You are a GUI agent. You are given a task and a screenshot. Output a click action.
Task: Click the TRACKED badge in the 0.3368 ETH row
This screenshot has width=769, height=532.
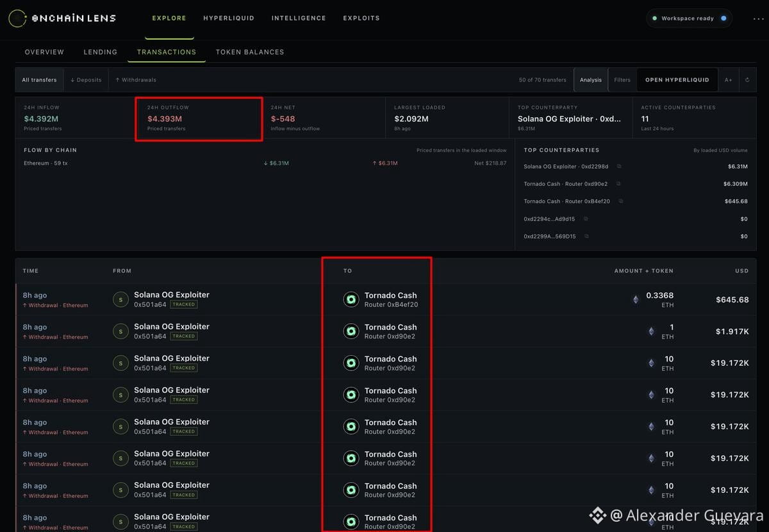tap(184, 304)
